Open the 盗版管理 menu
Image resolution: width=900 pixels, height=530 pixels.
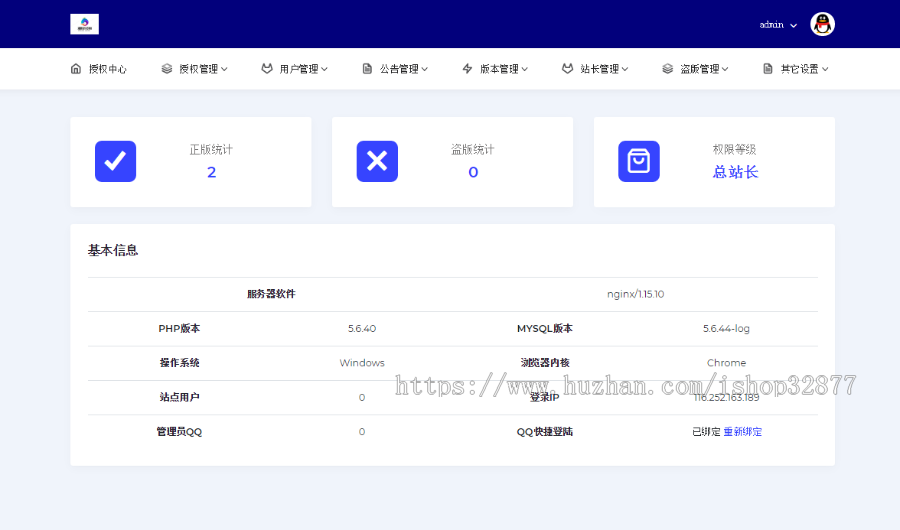coord(695,69)
